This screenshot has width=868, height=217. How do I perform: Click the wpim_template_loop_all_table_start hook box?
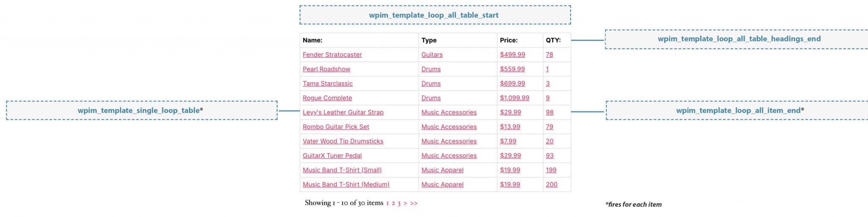pos(435,15)
